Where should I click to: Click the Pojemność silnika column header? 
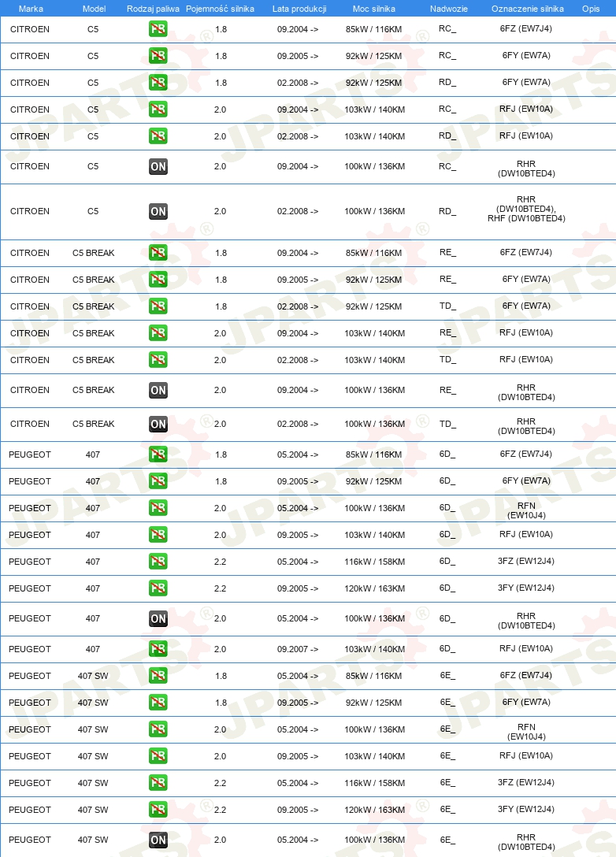pyautogui.click(x=220, y=9)
